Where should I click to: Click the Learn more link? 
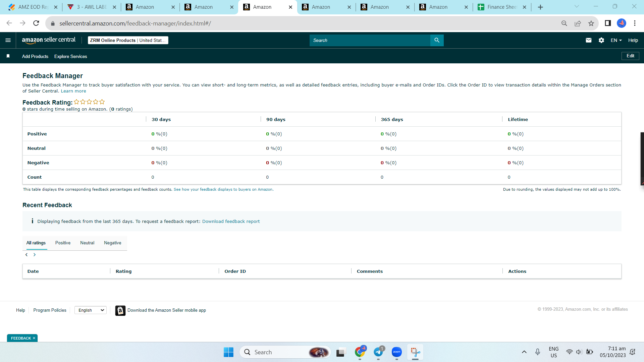73,91
